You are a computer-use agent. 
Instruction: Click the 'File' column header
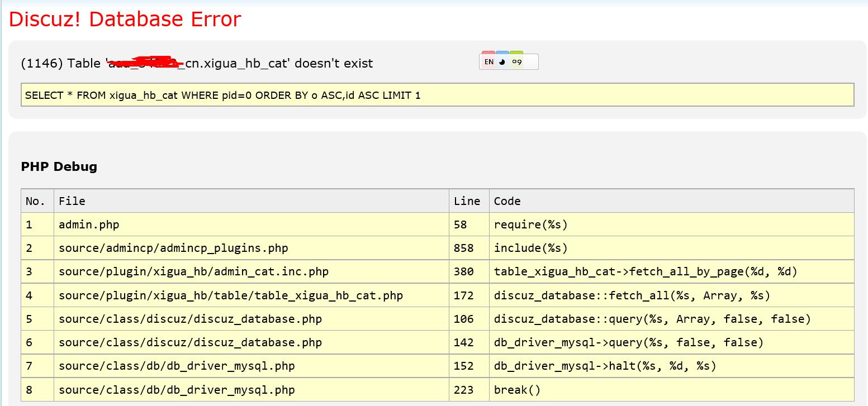pos(252,201)
